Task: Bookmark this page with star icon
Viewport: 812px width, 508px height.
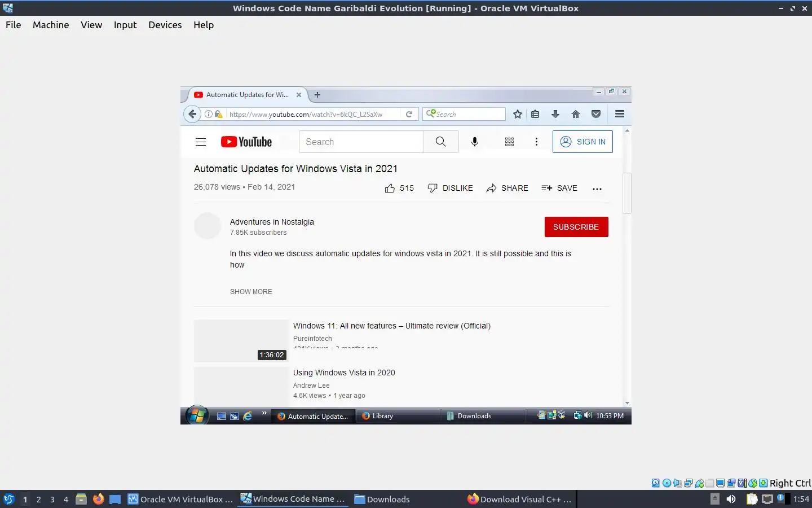Action: (x=518, y=114)
